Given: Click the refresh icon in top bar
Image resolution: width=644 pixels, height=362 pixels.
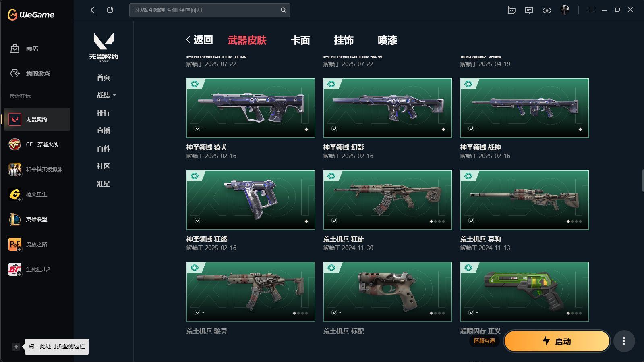Looking at the screenshot, I should [x=110, y=10].
